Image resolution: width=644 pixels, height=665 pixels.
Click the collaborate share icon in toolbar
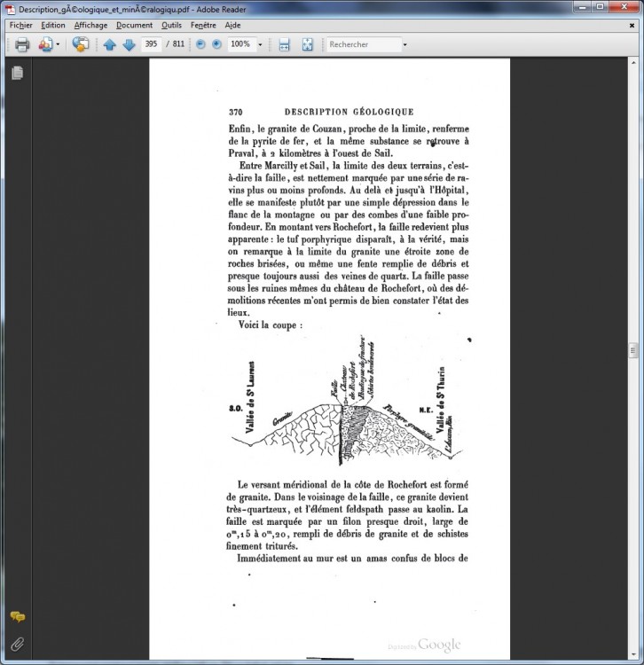[82, 44]
